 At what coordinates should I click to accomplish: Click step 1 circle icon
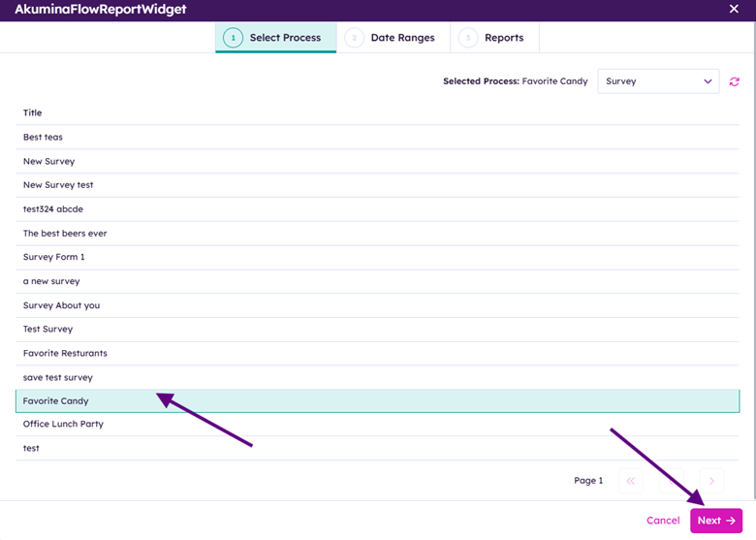click(233, 38)
